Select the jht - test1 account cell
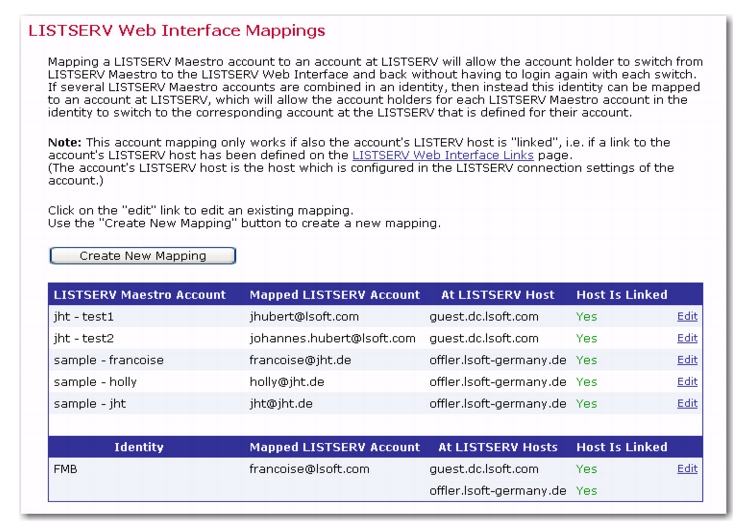The width and height of the screenshot is (745, 531). coord(84,317)
